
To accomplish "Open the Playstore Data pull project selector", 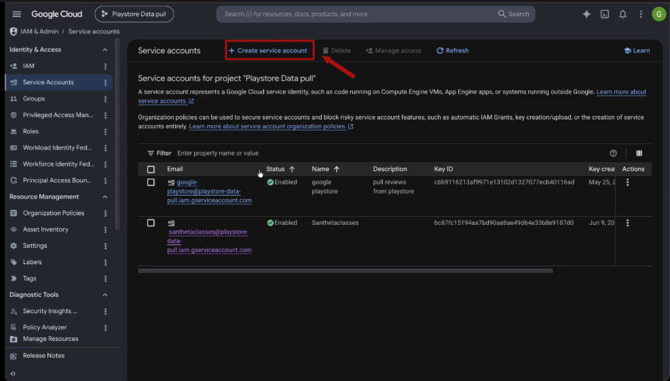I will (134, 14).
